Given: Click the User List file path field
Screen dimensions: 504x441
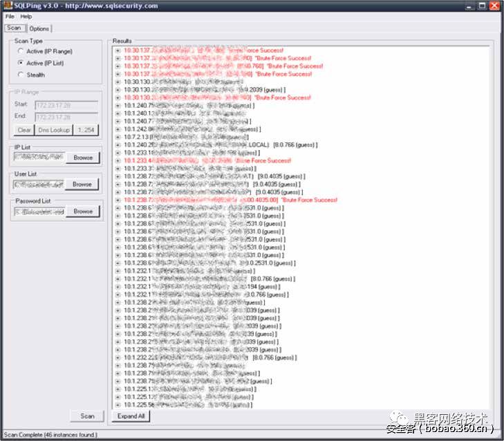Looking at the screenshot, I should [x=39, y=184].
